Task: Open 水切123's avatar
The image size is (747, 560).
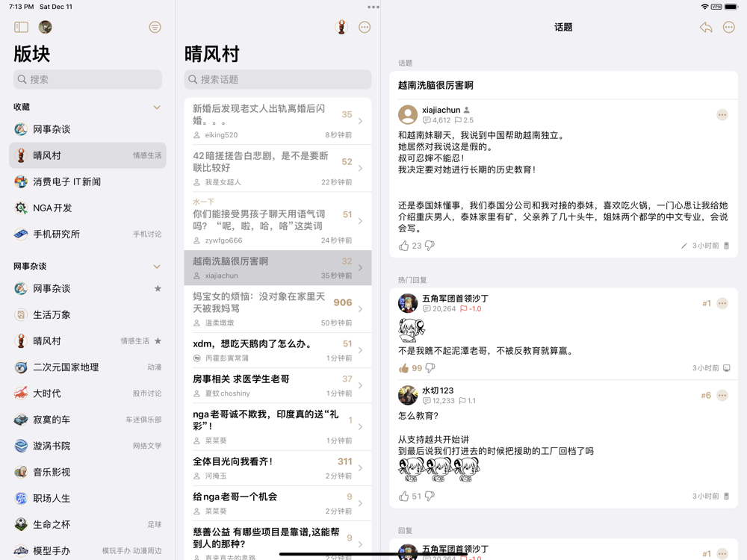Action: (x=408, y=395)
